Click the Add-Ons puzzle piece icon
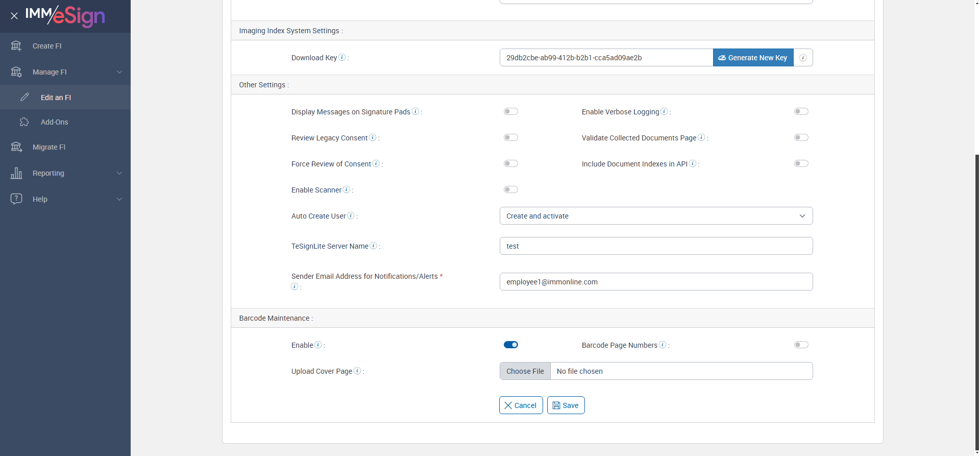Image resolution: width=980 pixels, height=456 pixels. pos(24,122)
